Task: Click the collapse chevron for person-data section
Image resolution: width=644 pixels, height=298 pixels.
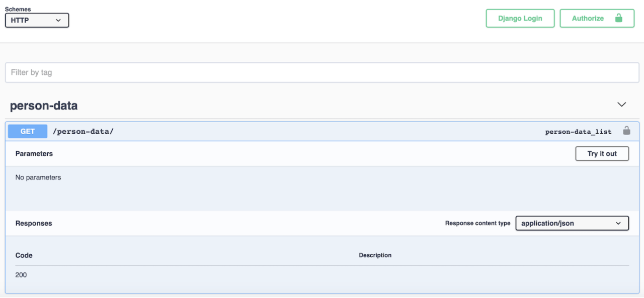Action: (x=621, y=105)
